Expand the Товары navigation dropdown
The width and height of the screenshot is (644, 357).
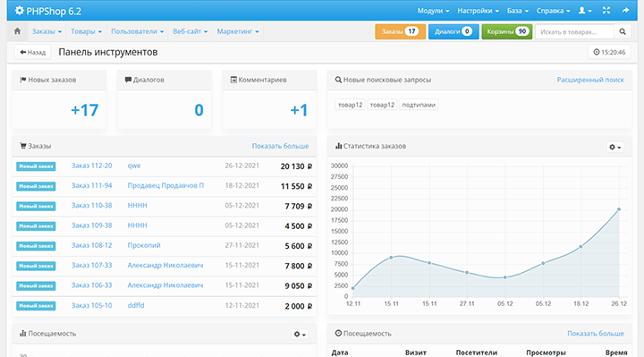click(x=86, y=31)
